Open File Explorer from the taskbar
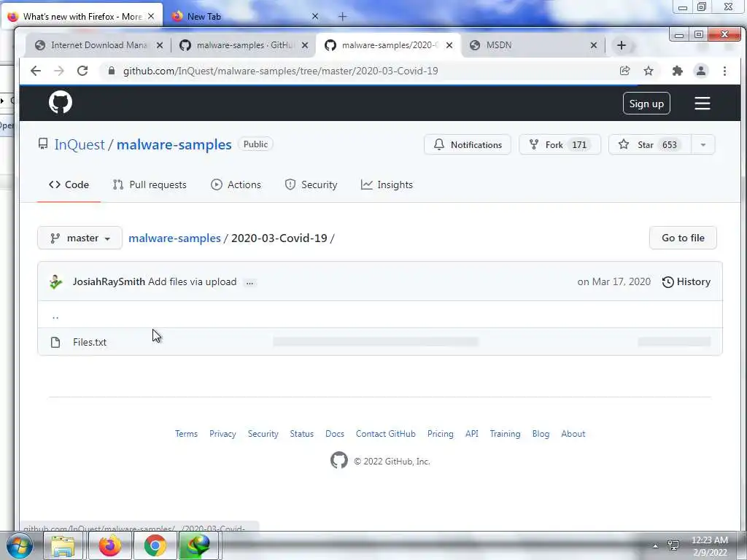747x560 pixels. pos(63,545)
